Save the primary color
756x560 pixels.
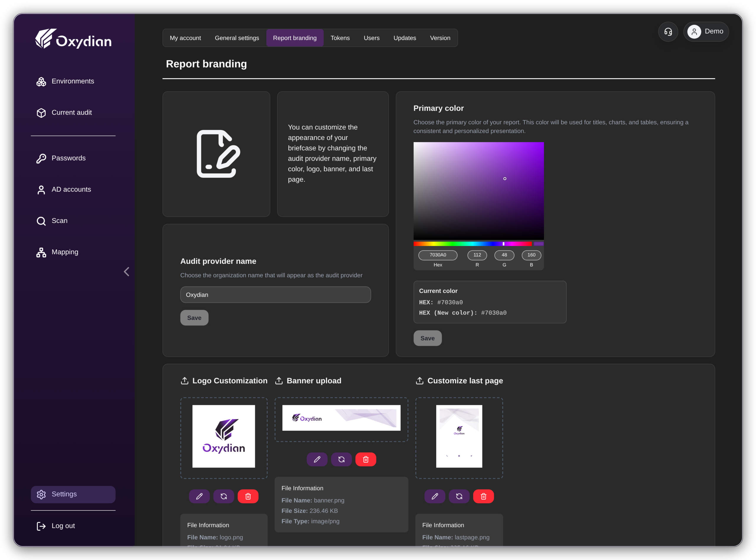(x=427, y=338)
